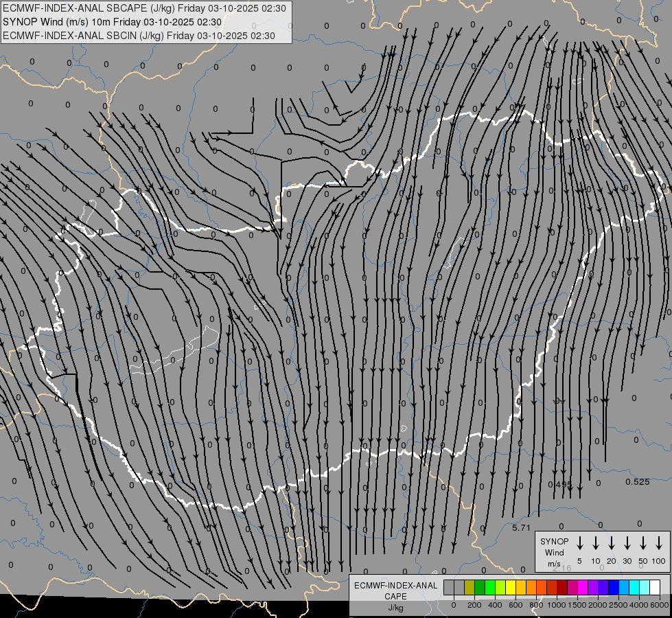Image resolution: width=672 pixels, height=618 pixels.
Task: Click the 4000 tick label on CAPE scale
Action: click(639, 605)
